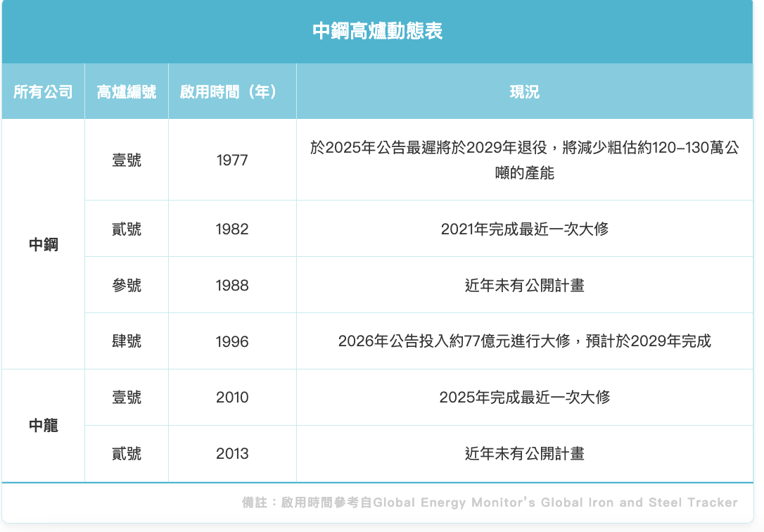Viewport: 764px width, 532px height.
Task: Click the 中龍 company cell
Action: click(x=44, y=425)
